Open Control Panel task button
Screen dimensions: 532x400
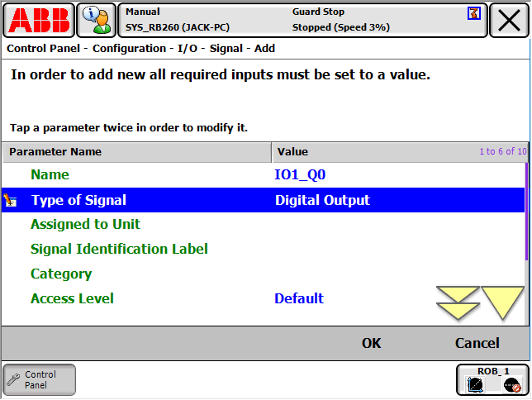tap(40, 380)
